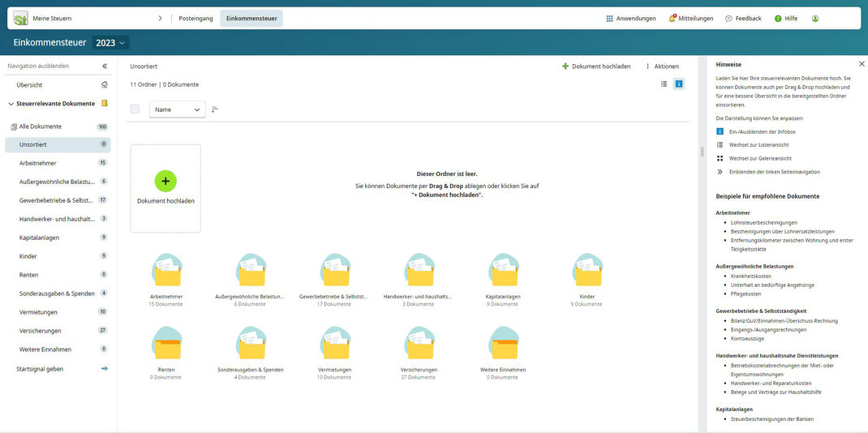Click the St Meine Steuern logo
This screenshot has height=433, width=868.
coord(21,19)
